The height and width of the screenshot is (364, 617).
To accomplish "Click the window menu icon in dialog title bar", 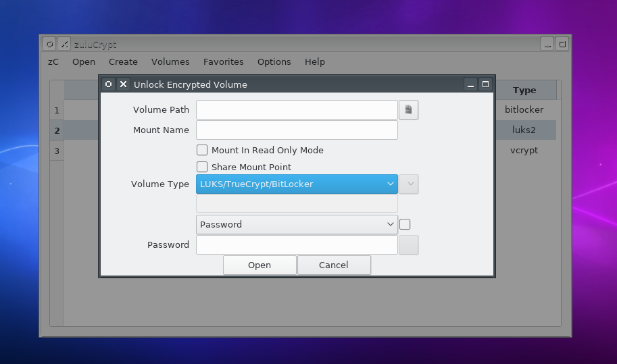I will [x=108, y=84].
